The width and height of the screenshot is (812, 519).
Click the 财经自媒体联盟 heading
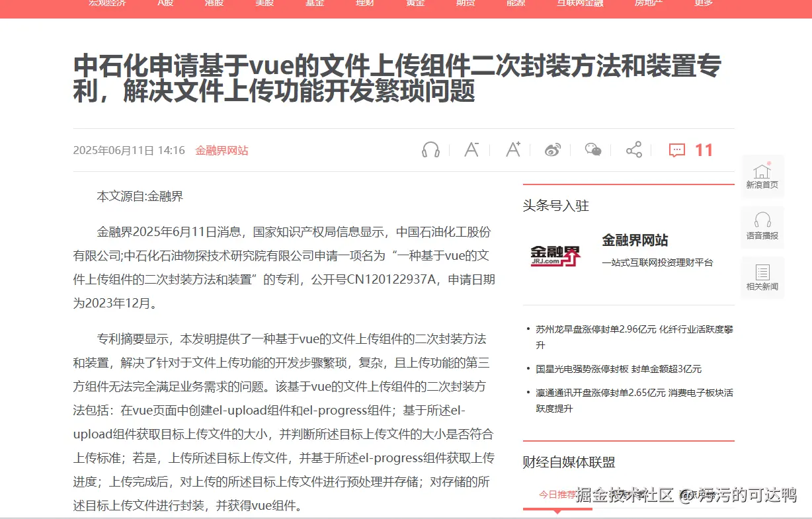pyautogui.click(x=569, y=462)
